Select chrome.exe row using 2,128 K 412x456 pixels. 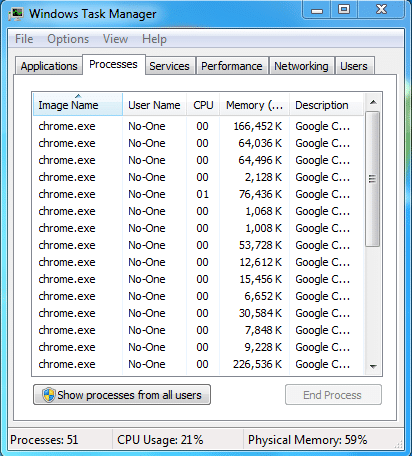[x=198, y=177]
